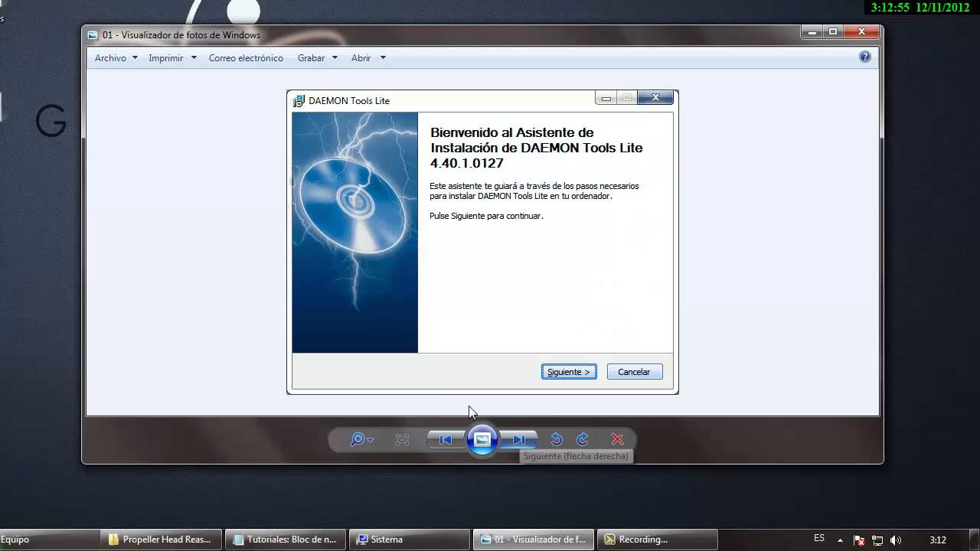This screenshot has height=551, width=980.
Task: Rotate the photo counterclockwise
Action: [557, 439]
